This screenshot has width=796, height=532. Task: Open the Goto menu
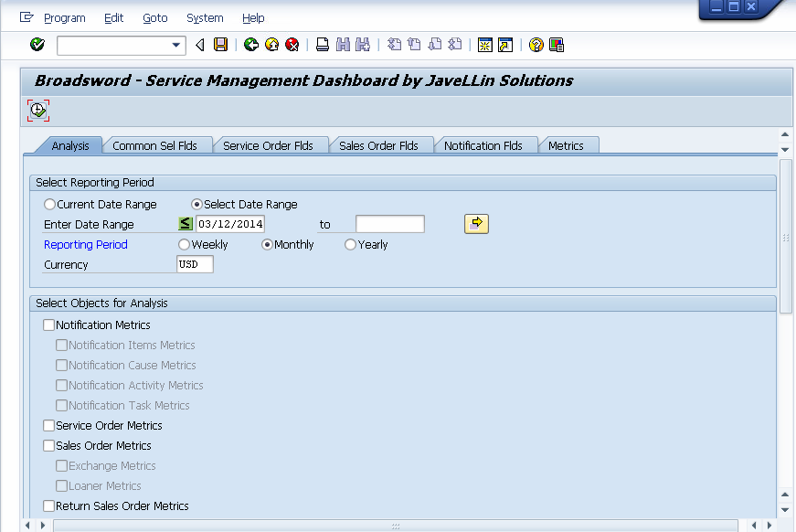(x=154, y=18)
